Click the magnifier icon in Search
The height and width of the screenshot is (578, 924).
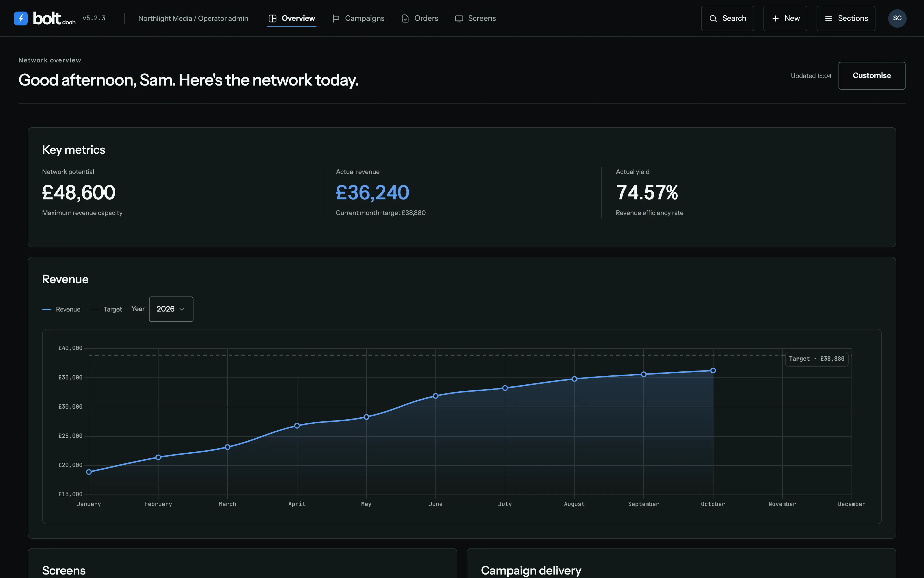(713, 18)
